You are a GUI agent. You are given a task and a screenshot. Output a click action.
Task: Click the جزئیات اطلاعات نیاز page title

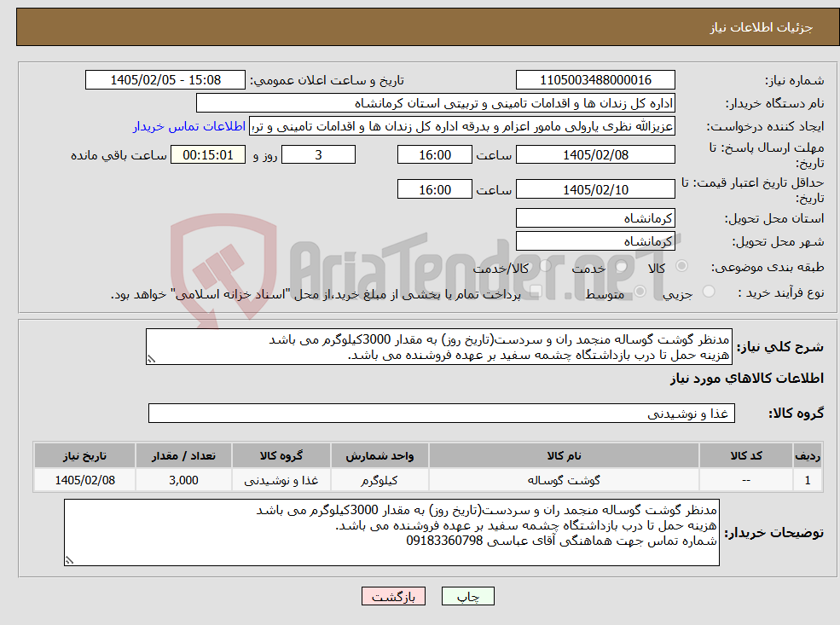point(762,27)
